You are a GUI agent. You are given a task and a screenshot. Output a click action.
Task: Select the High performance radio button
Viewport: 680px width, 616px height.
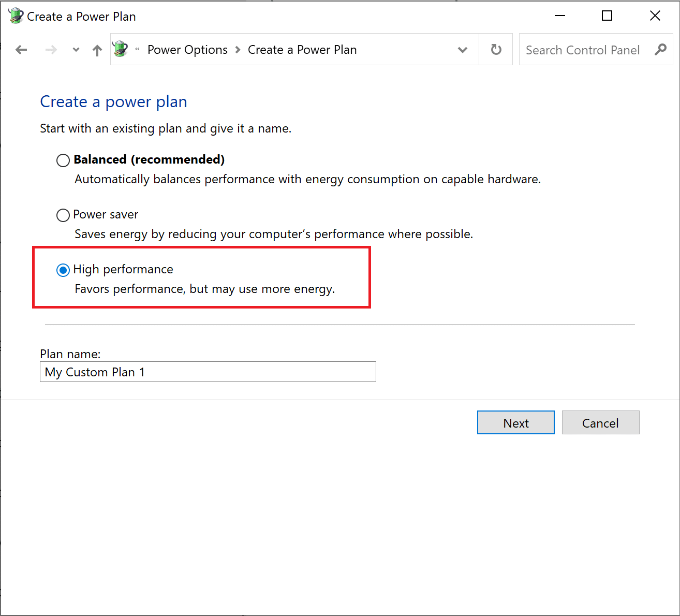(63, 270)
